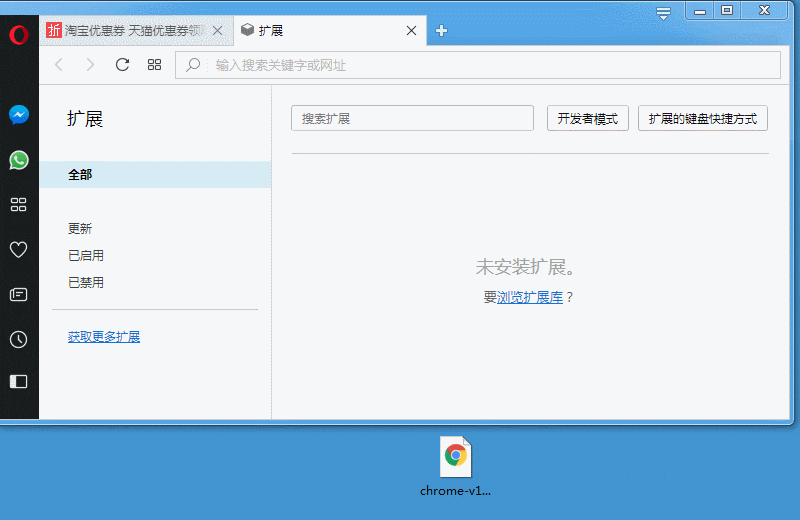
Task: Click the Speed Dial grid toolbar button
Action: pos(154,65)
